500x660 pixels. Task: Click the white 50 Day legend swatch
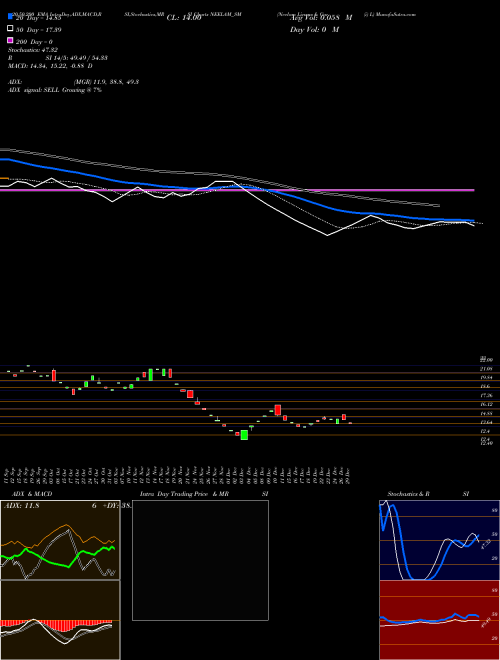click(x=10, y=29)
